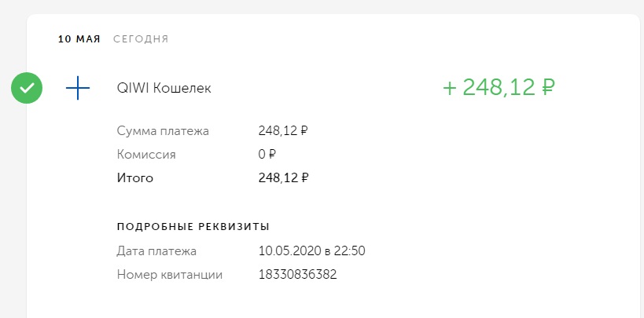This screenshot has height=318, width=644.
Task: Open the QIWI Кошелек transaction title
Action: 164,88
